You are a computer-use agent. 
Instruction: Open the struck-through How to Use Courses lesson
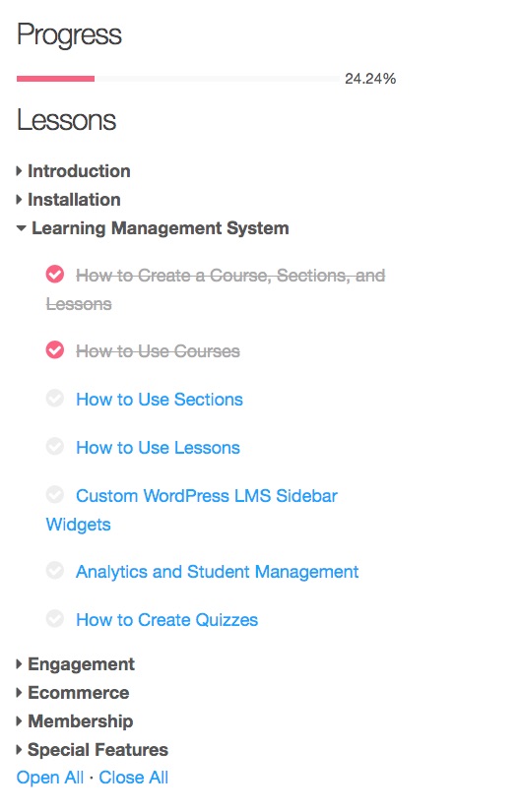(x=158, y=351)
